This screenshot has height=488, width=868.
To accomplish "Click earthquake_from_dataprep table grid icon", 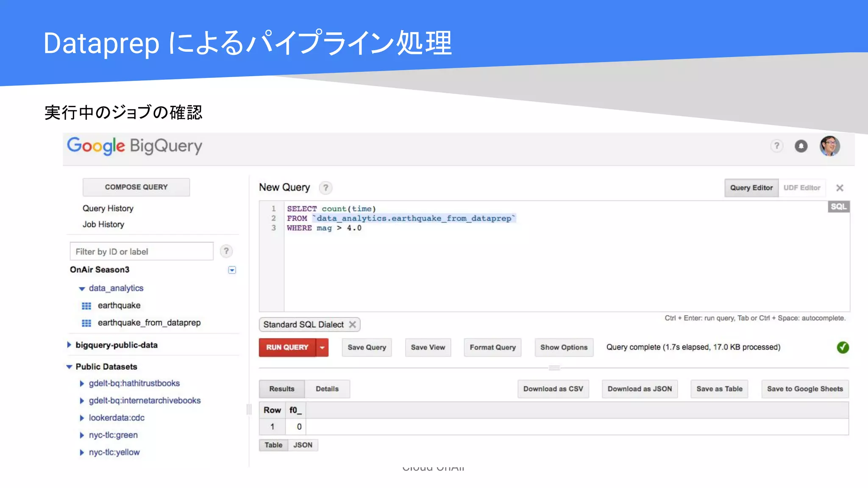I will click(86, 323).
